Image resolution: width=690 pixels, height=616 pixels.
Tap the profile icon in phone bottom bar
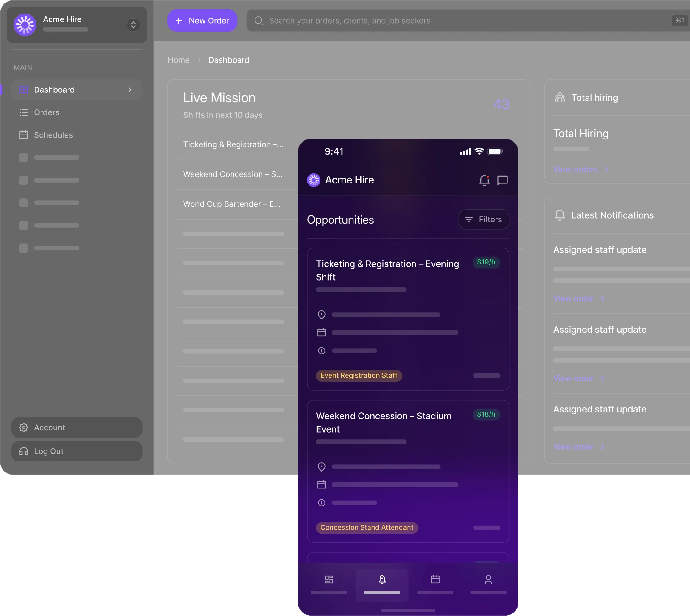[x=488, y=580]
